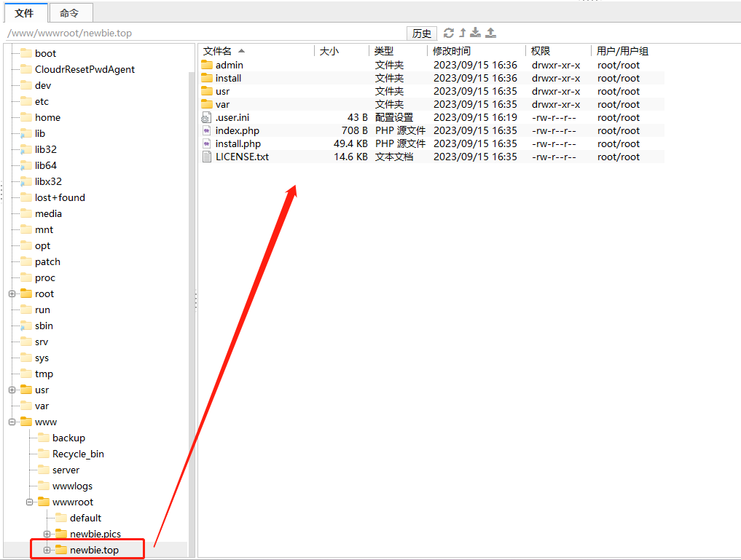Select Recycle_bin folder icon in tree
This screenshot has height=560, width=741.
[44, 454]
